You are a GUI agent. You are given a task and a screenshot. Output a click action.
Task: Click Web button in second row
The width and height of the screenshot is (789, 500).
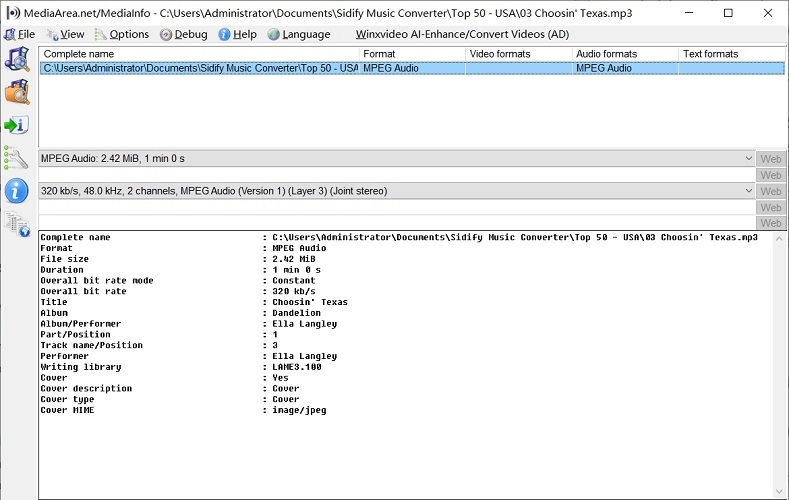coord(770,175)
